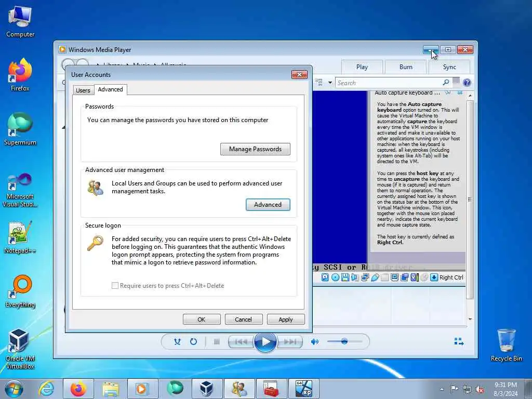Click the VirtualBox video capture indicator
532x399 pixels.
point(404,277)
